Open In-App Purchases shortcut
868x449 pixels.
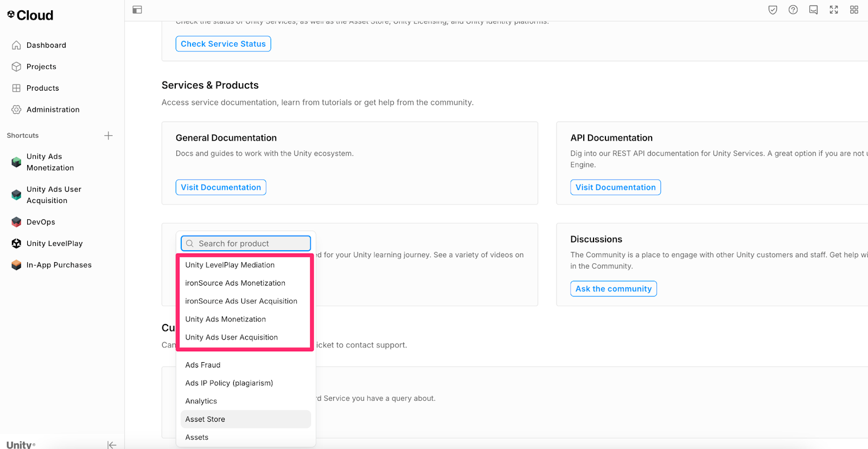pyautogui.click(x=59, y=265)
